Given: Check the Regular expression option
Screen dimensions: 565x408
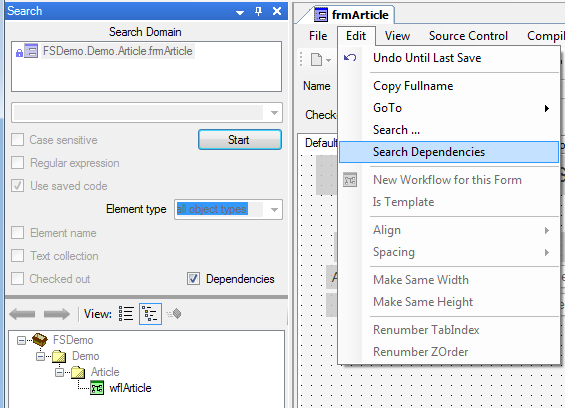Looking at the screenshot, I should [18, 163].
